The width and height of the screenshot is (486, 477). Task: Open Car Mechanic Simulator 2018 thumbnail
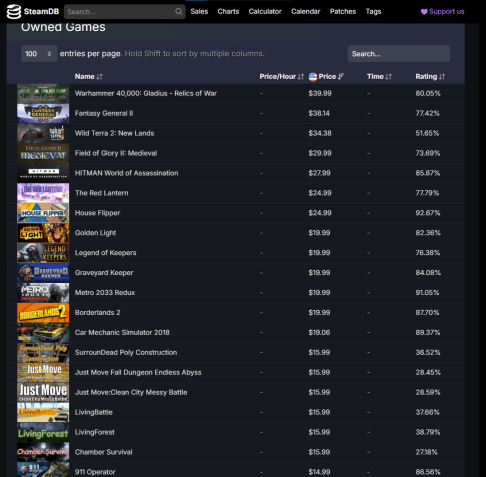[43, 332]
